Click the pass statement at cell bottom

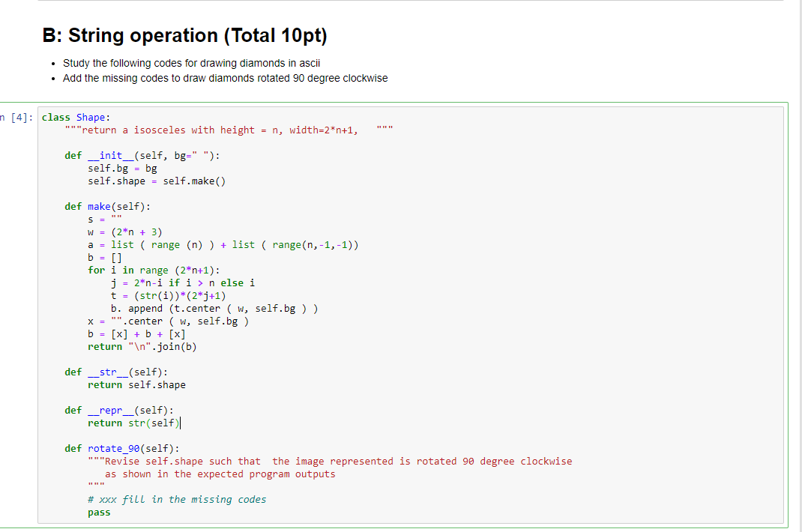99,512
